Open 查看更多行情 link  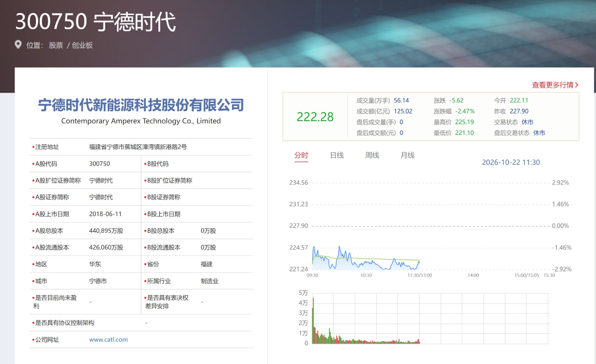tap(552, 85)
